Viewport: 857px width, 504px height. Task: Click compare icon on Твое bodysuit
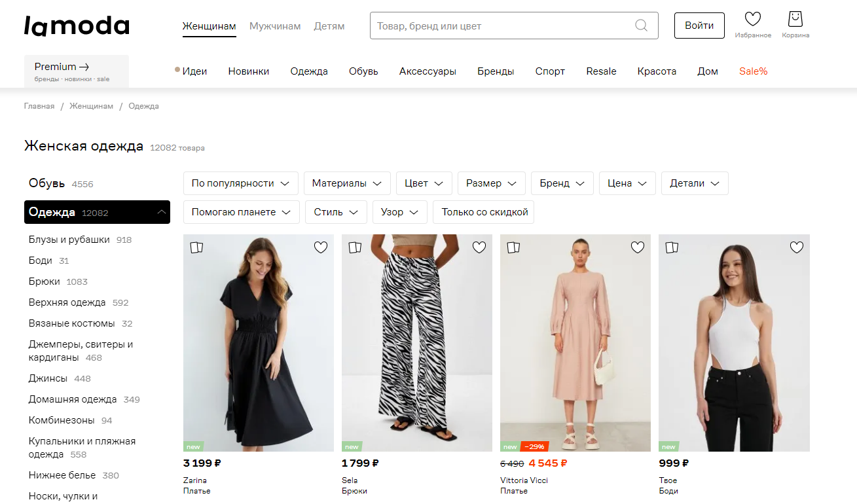[672, 247]
